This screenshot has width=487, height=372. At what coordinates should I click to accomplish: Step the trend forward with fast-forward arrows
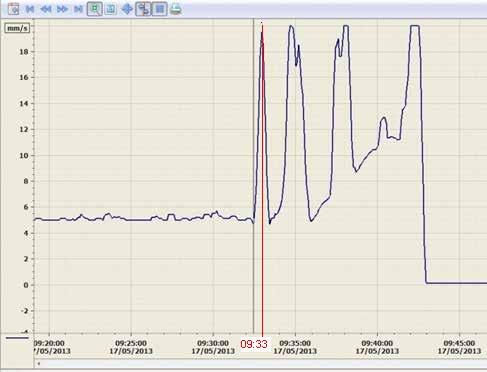(62, 9)
